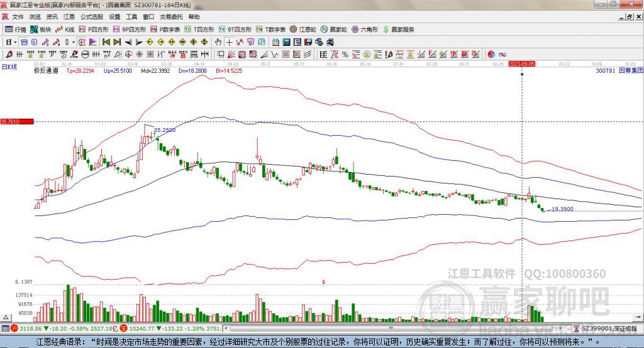Open the 窗口 menu
The height and width of the screenshot is (348, 644).
(148, 17)
